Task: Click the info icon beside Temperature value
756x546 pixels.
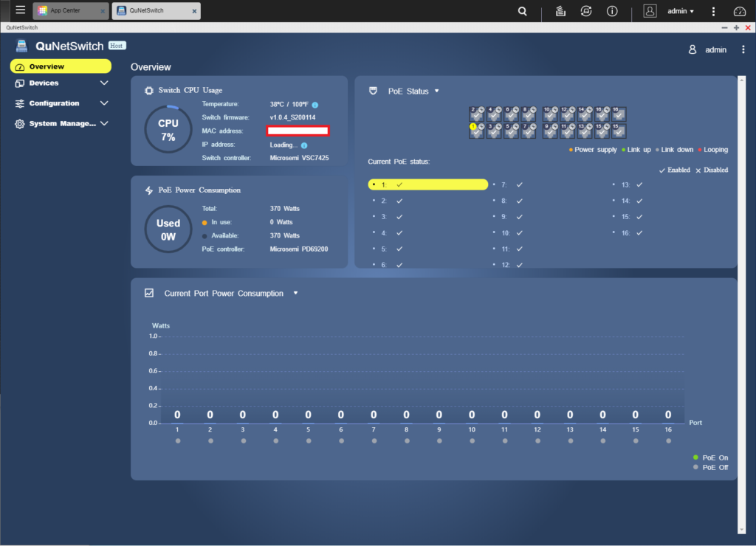Action: (315, 105)
